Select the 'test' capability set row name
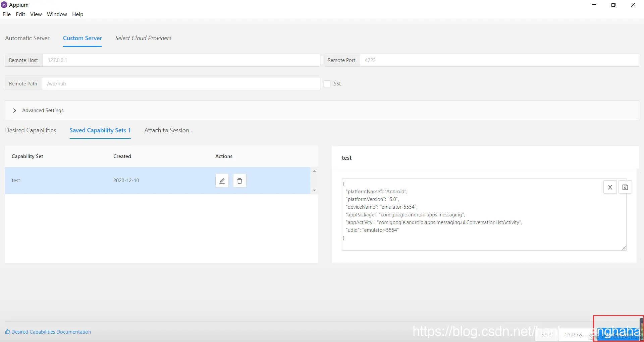Viewport: 644px width, 342px height. (16, 181)
